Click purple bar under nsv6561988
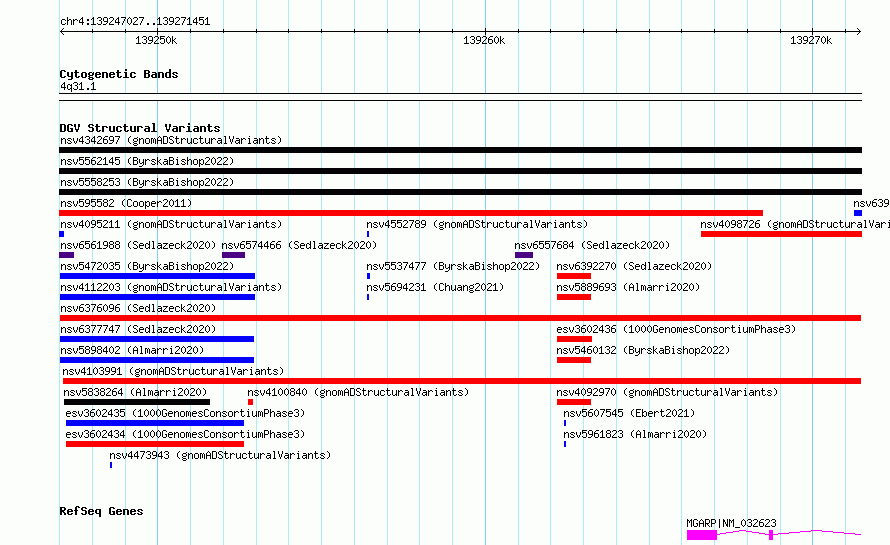This screenshot has width=890, height=545. pos(67,255)
